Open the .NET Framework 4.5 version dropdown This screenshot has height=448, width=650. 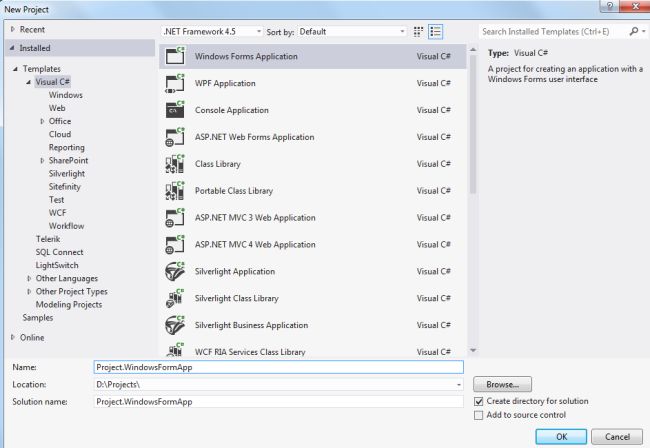click(212, 31)
